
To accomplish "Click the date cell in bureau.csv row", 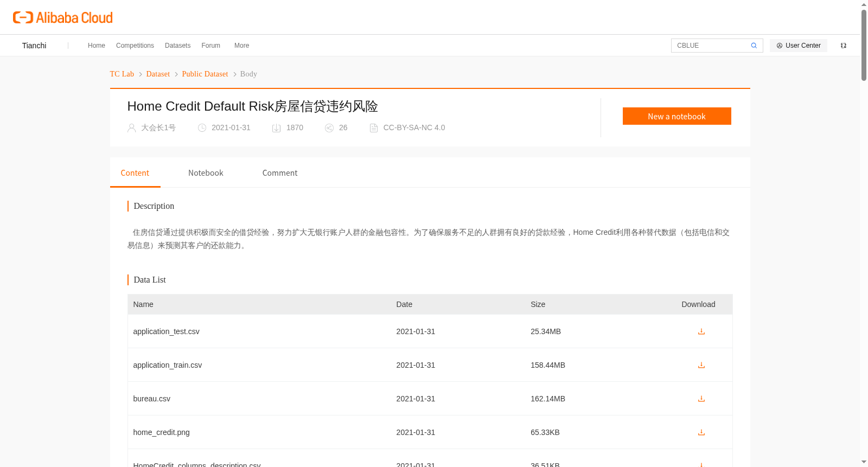I will click(x=416, y=399).
